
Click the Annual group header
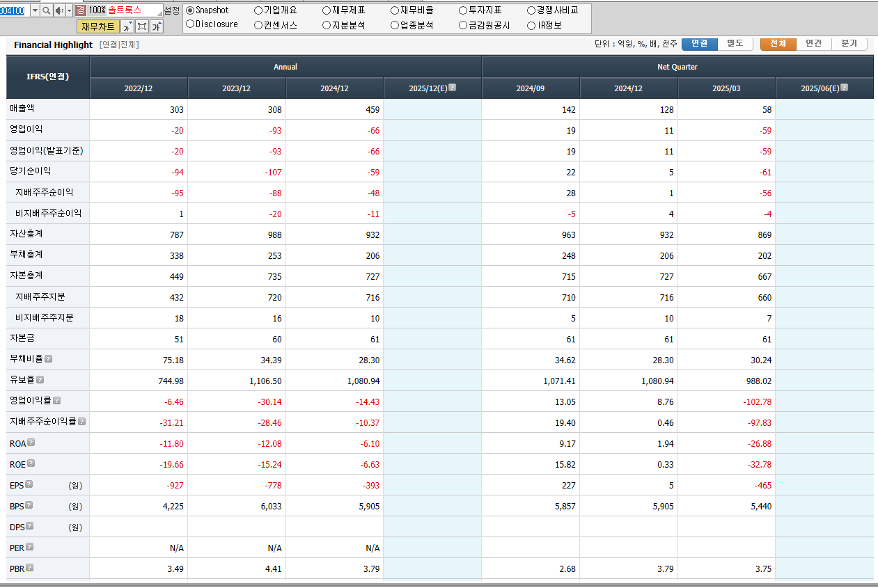pos(285,67)
